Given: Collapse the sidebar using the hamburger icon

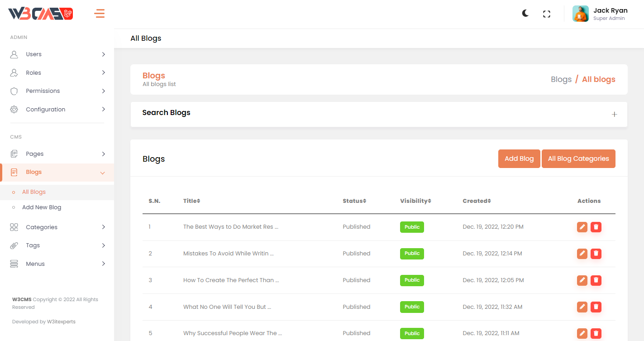Looking at the screenshot, I should (100, 14).
